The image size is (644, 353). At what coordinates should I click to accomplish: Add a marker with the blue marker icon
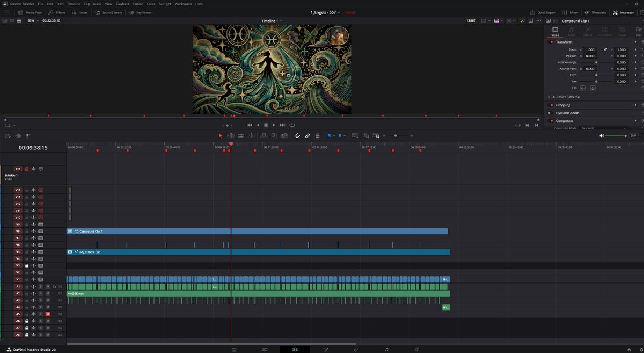coord(340,136)
